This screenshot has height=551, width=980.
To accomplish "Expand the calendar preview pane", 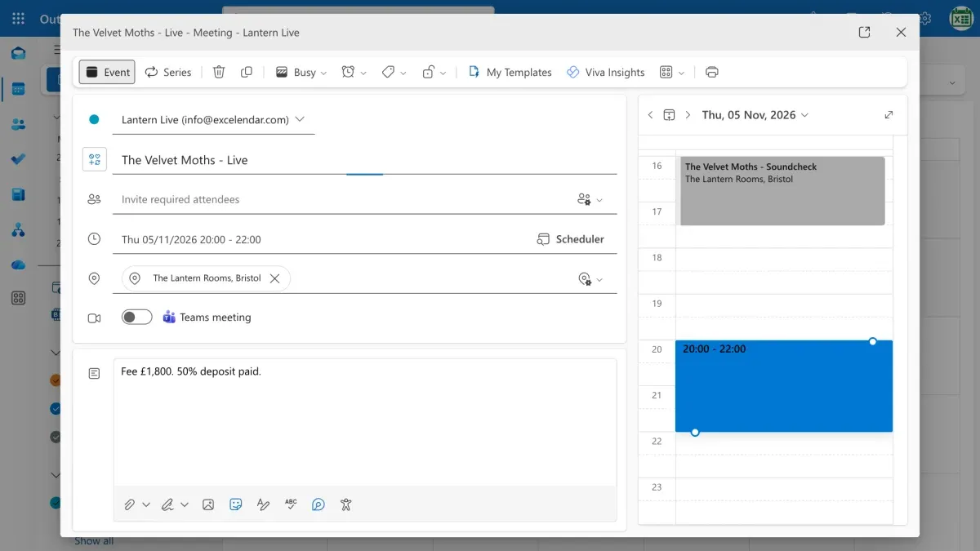I will pos(889,115).
